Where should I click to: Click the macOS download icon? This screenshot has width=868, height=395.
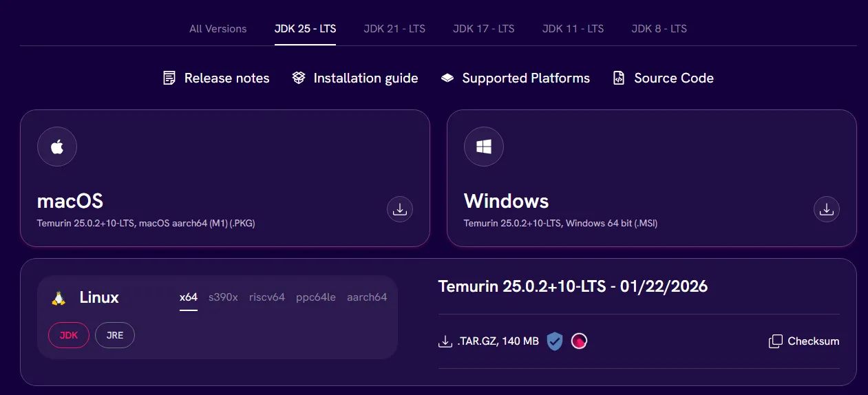coord(400,209)
